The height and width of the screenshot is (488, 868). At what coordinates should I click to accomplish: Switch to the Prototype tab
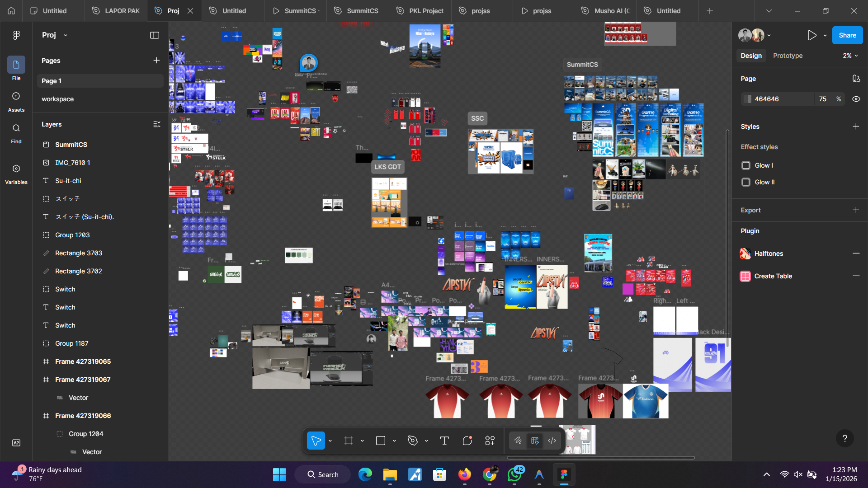click(787, 56)
